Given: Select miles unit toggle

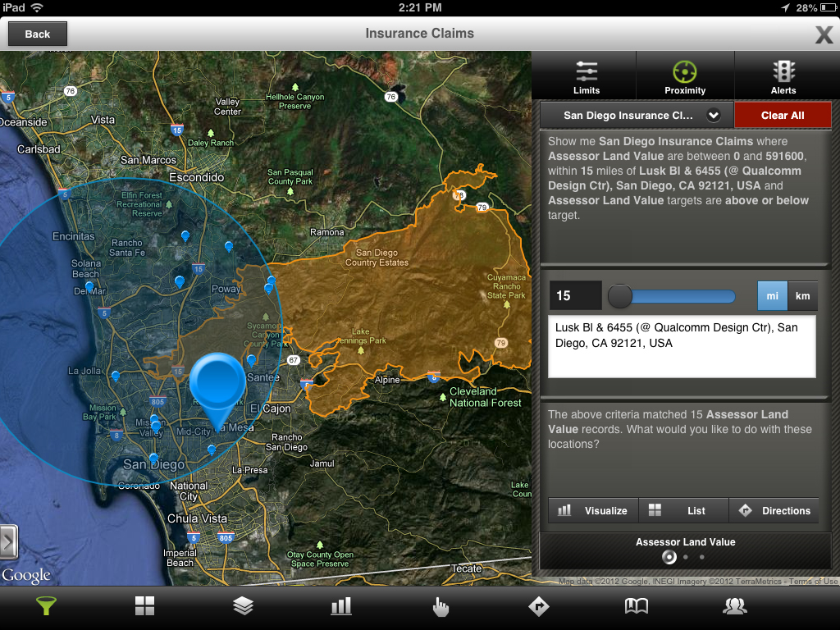Looking at the screenshot, I should click(773, 295).
